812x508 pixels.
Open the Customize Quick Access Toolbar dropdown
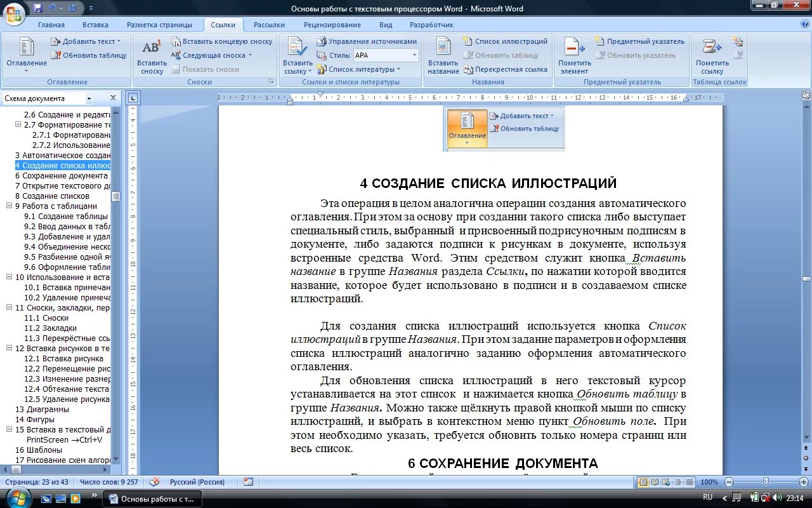coord(91,9)
